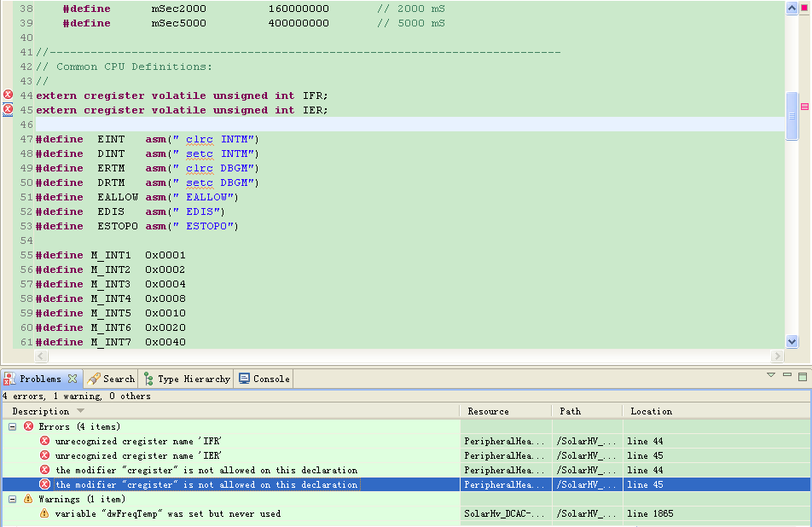The width and height of the screenshot is (812, 527).
Task: Click 'IER' on code line 45
Action: click(313, 110)
